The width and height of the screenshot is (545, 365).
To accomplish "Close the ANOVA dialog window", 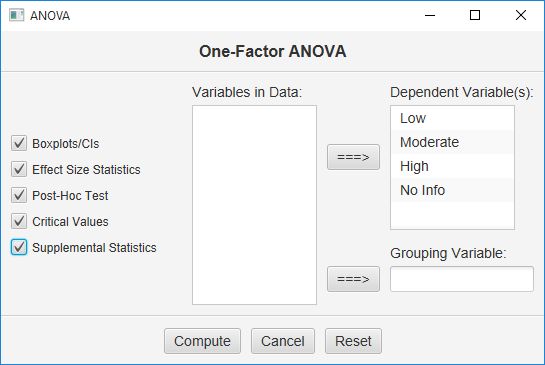I will click(521, 15).
